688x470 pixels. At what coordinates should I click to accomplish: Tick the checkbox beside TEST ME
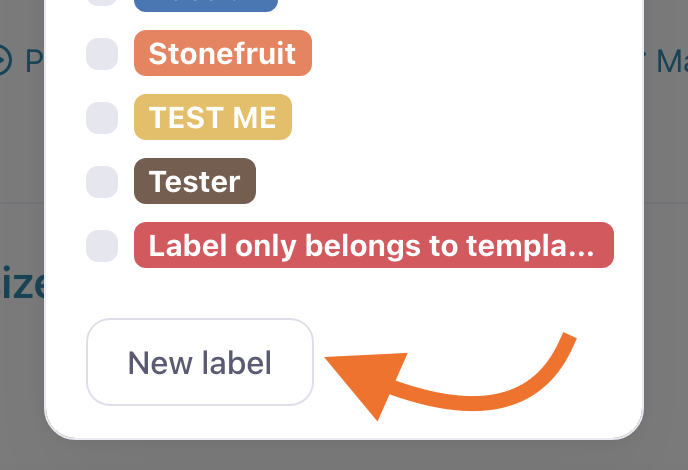(x=102, y=118)
